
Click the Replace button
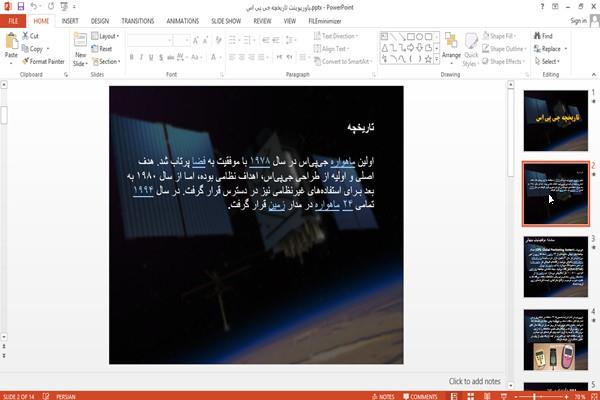pos(550,49)
